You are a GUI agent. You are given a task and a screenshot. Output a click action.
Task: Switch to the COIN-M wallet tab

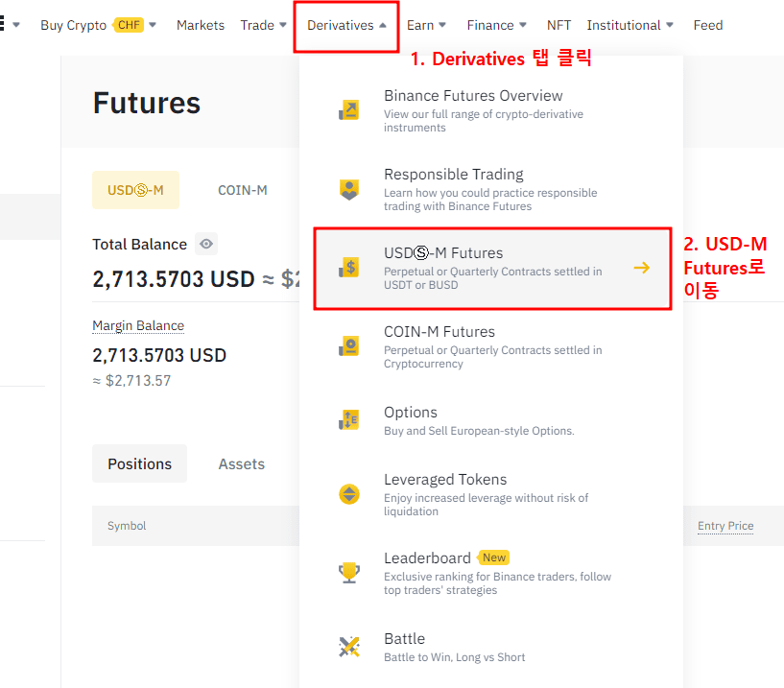[x=243, y=190]
